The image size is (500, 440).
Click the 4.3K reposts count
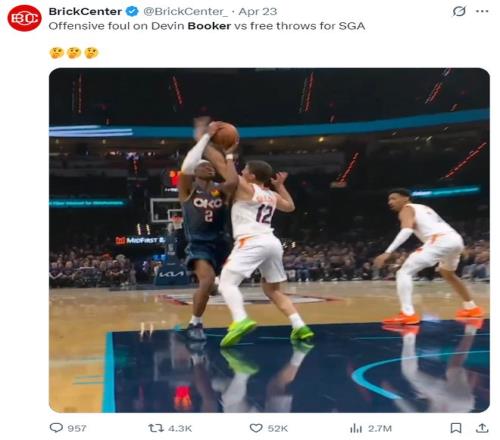click(x=180, y=428)
